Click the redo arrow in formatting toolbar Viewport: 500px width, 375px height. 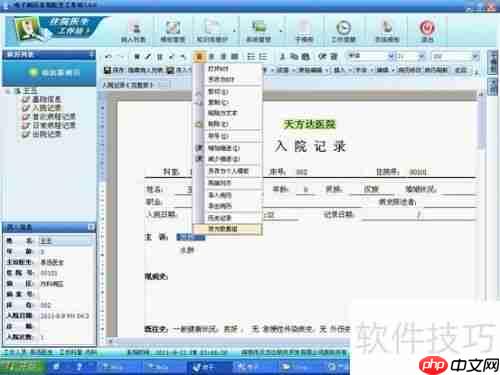point(121,57)
